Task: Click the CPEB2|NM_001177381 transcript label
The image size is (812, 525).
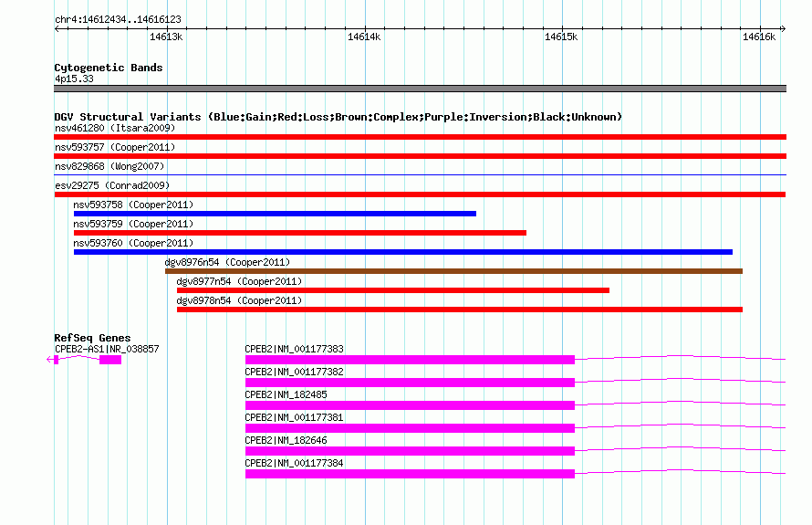Action: [294, 417]
